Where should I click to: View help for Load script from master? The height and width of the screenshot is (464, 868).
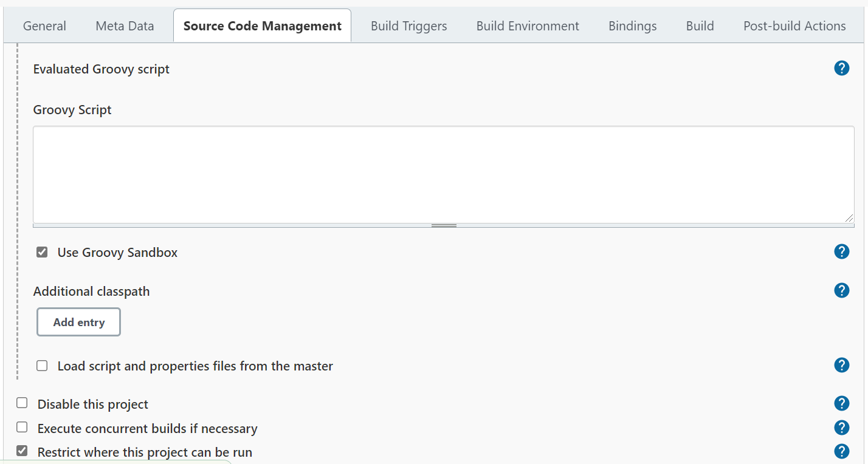pyautogui.click(x=841, y=365)
